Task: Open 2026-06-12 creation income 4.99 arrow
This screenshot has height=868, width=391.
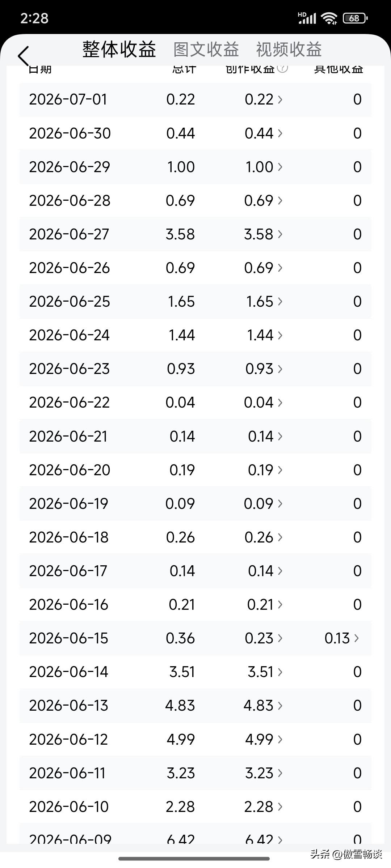Action: tap(280, 739)
